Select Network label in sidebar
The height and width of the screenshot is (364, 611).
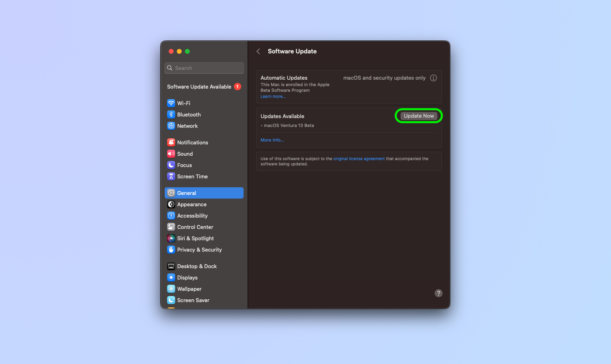[187, 126]
